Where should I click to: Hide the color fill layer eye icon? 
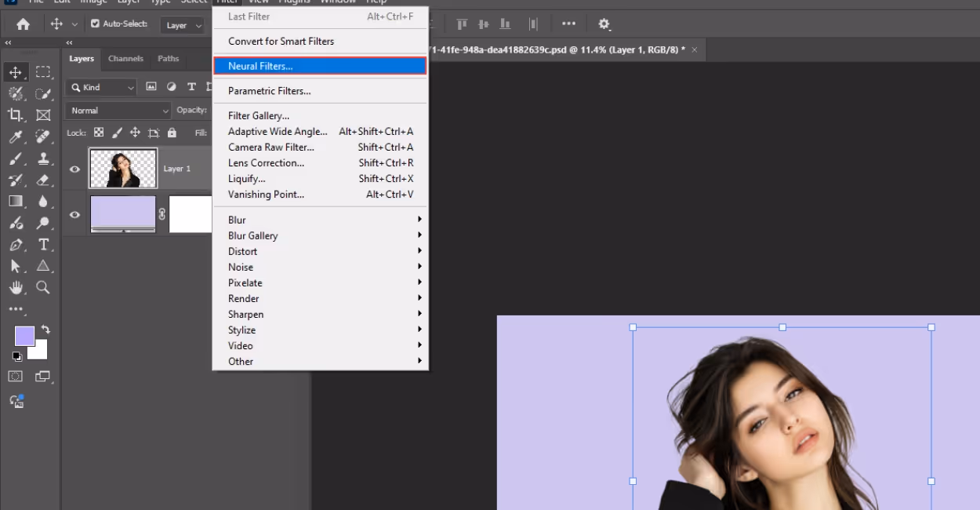(75, 214)
